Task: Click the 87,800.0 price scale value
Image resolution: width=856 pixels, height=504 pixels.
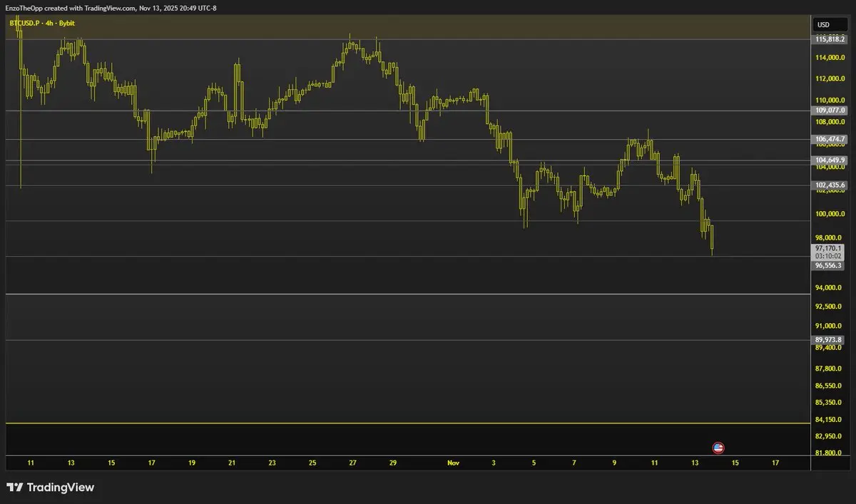Action: pyautogui.click(x=829, y=369)
